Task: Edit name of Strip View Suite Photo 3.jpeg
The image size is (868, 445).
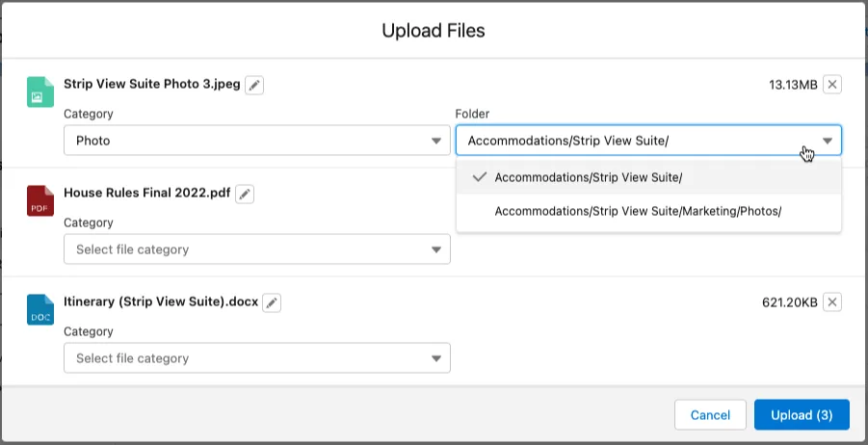Action: pyautogui.click(x=254, y=85)
